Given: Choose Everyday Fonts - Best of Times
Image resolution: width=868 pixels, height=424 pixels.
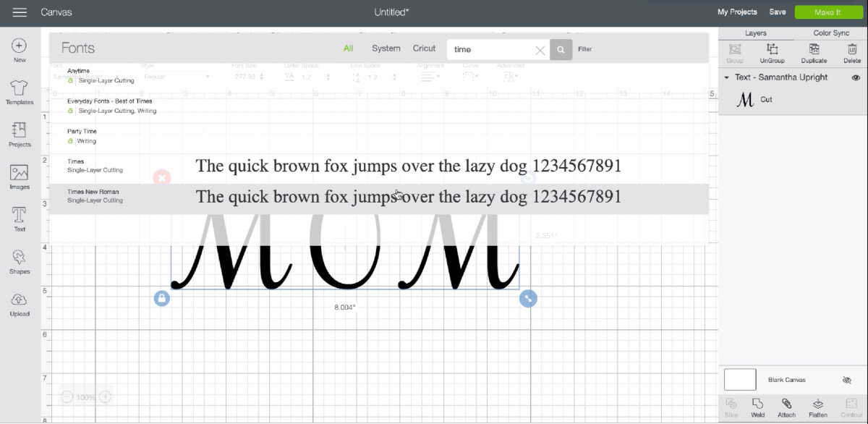Looking at the screenshot, I should [x=378, y=106].
